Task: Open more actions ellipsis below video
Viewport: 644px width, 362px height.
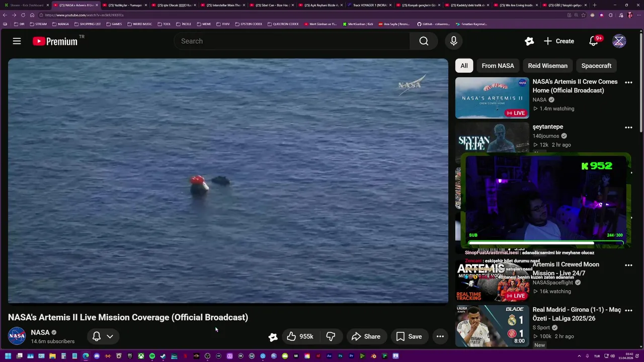Action: click(x=440, y=336)
